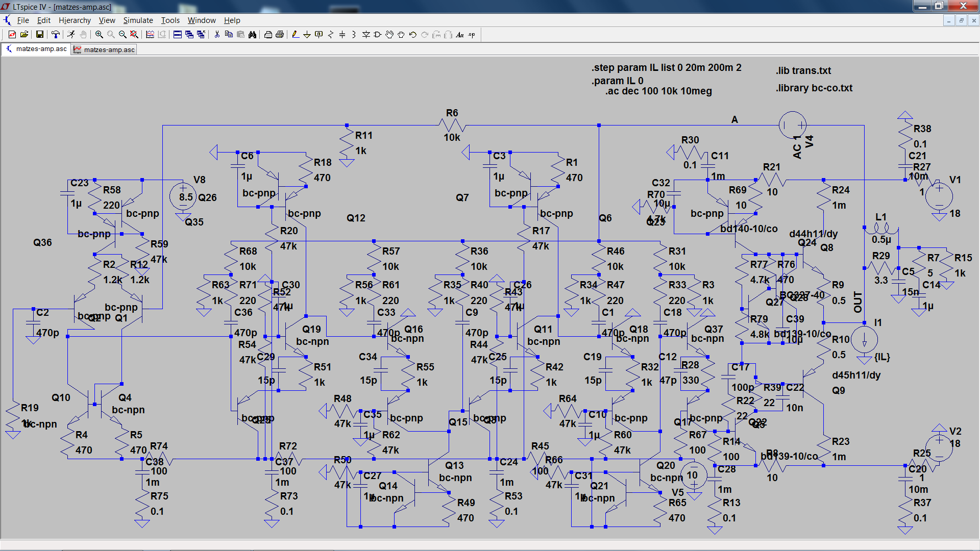The width and height of the screenshot is (980, 551).
Task: Select the '.lib trans.txt' directive
Action: pos(803,70)
